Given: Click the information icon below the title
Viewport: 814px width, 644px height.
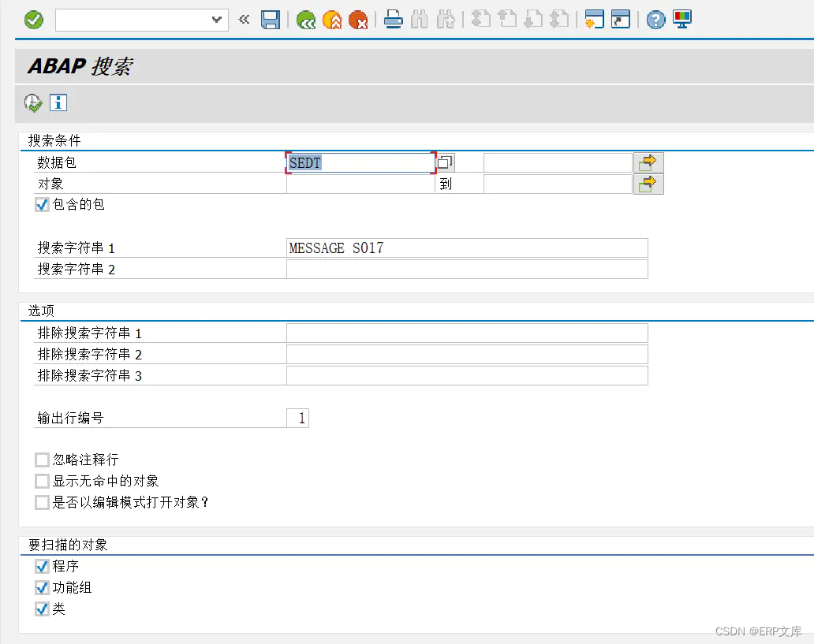Looking at the screenshot, I should [x=58, y=102].
